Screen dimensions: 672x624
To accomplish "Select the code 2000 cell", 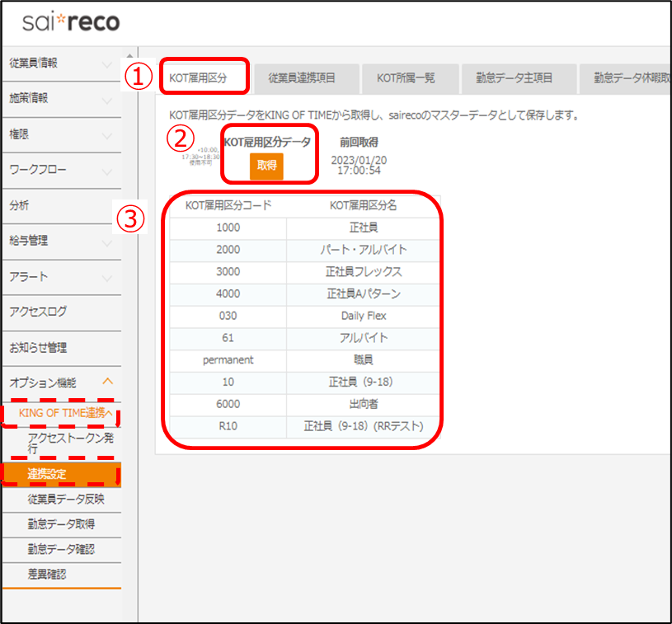I will (228, 250).
